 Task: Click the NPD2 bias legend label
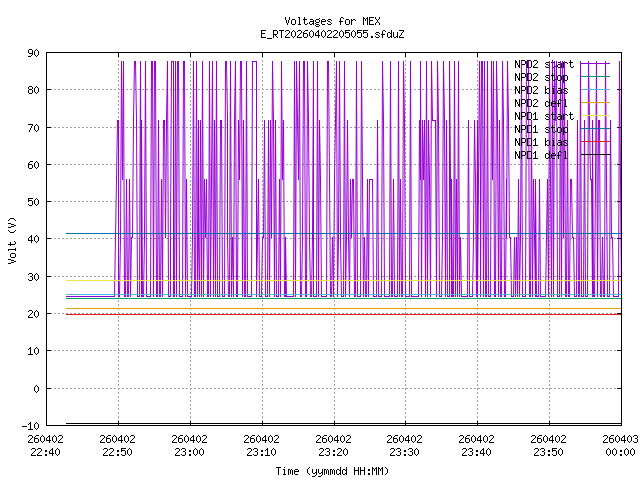coord(541,90)
